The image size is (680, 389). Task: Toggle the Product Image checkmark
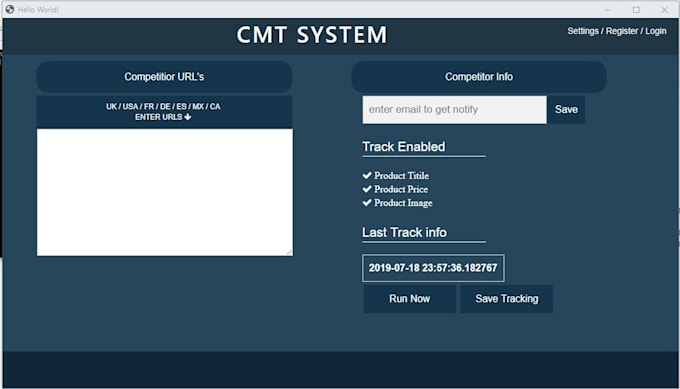click(x=367, y=203)
